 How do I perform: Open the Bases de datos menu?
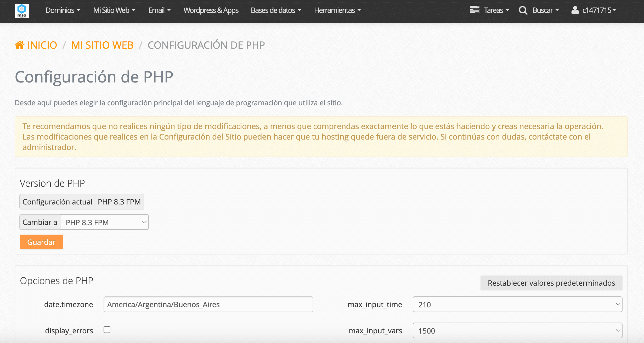276,10
